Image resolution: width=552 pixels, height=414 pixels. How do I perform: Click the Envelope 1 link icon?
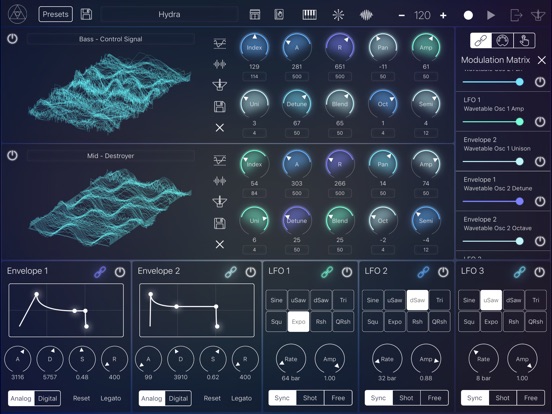(100, 272)
